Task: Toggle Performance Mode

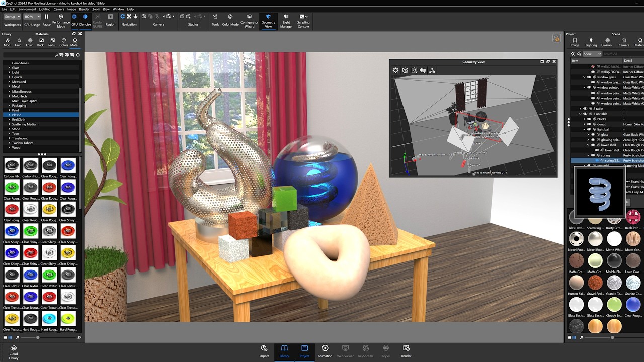Action: pyautogui.click(x=61, y=20)
